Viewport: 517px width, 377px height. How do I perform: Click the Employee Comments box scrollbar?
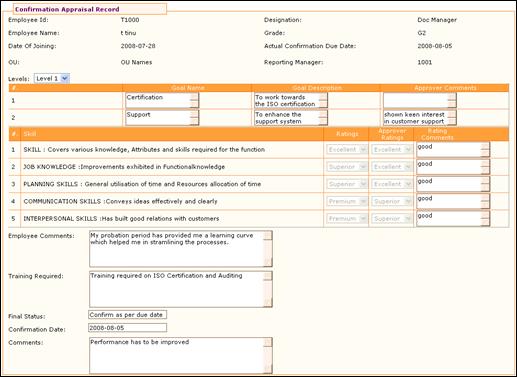click(268, 249)
